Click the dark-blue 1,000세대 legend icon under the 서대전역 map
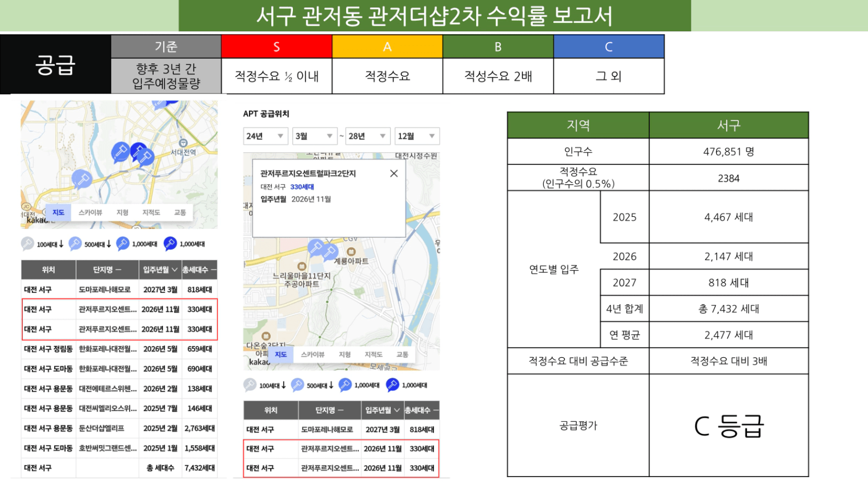 click(170, 244)
